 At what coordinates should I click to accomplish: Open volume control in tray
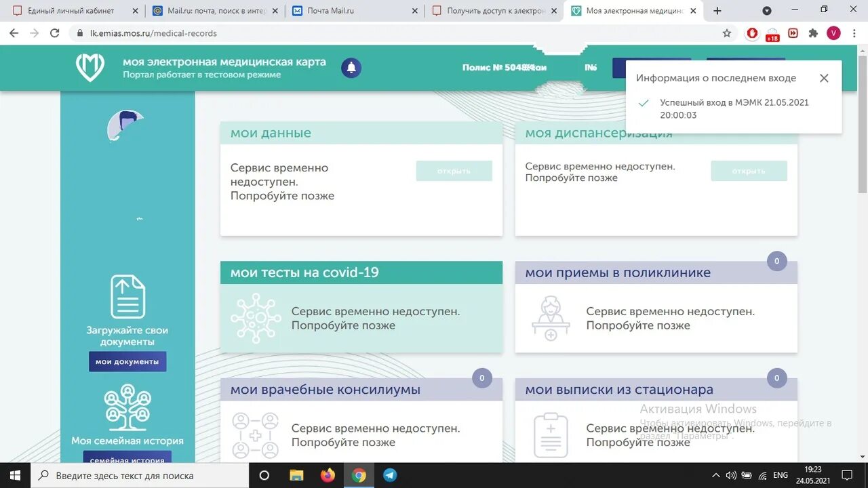(731, 475)
